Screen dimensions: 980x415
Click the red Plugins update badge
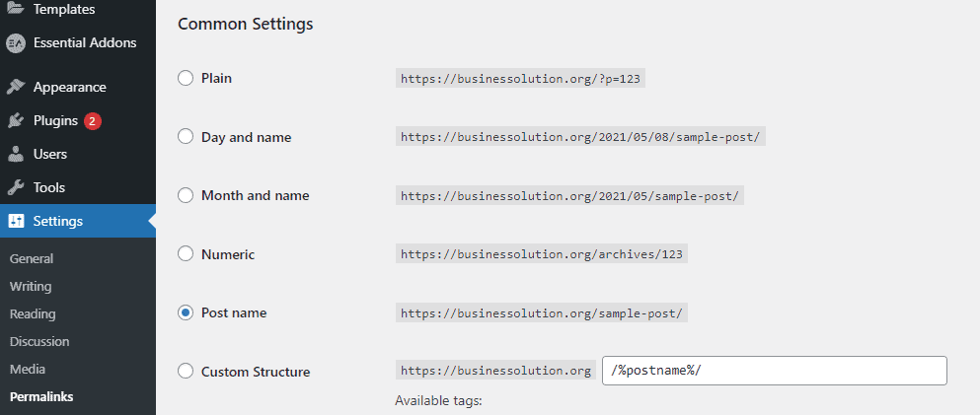[x=93, y=121]
